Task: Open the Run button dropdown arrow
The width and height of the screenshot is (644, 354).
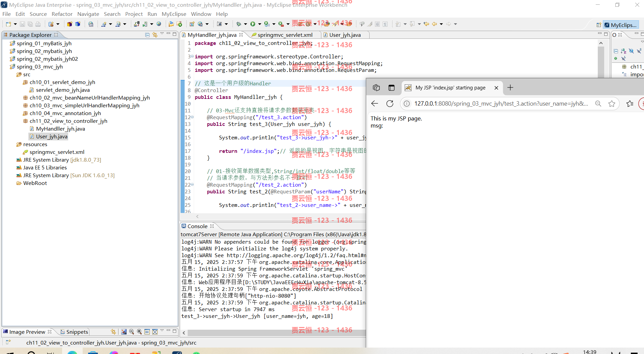Action: (260, 24)
